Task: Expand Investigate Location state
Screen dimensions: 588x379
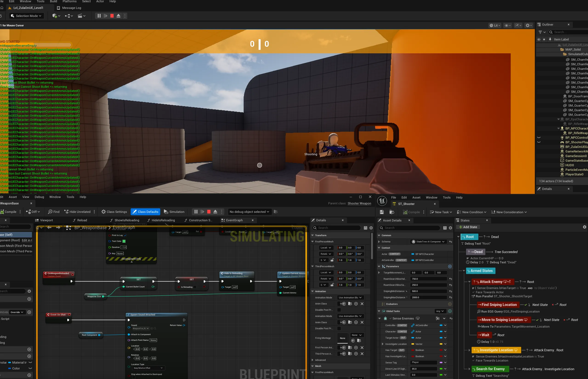Action: coord(469,350)
